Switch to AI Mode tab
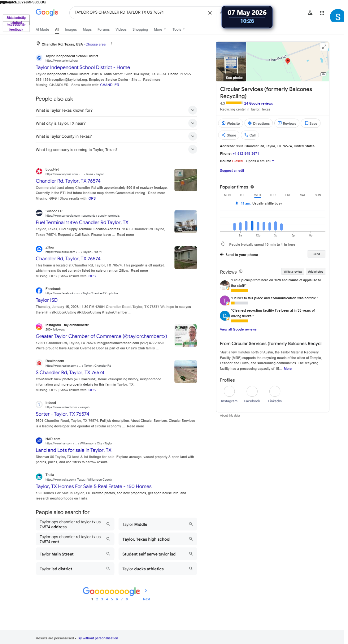This screenshot has height=644, width=348. [x=42, y=29]
